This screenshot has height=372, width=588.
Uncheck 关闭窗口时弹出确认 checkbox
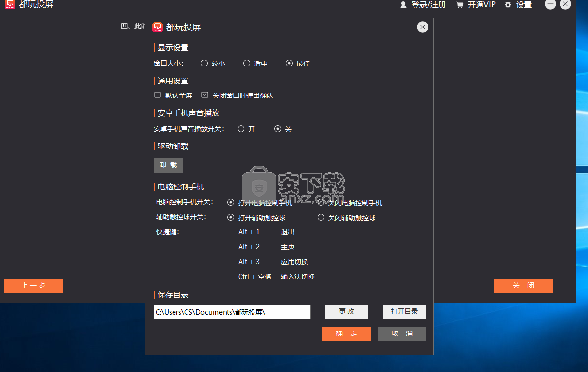205,95
